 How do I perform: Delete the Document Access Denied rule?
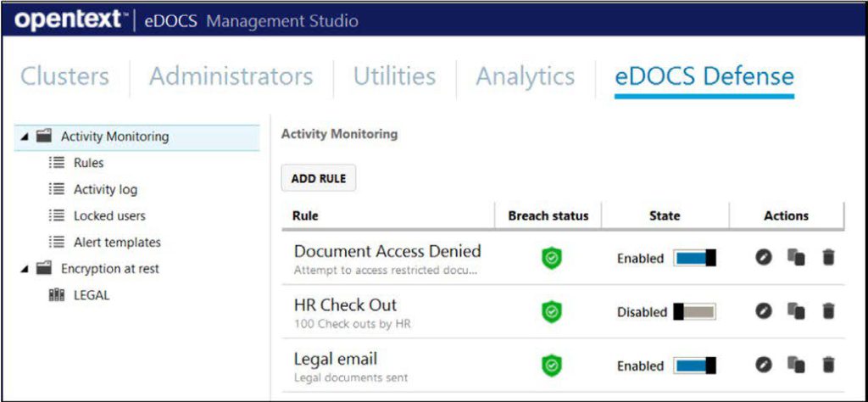(828, 258)
